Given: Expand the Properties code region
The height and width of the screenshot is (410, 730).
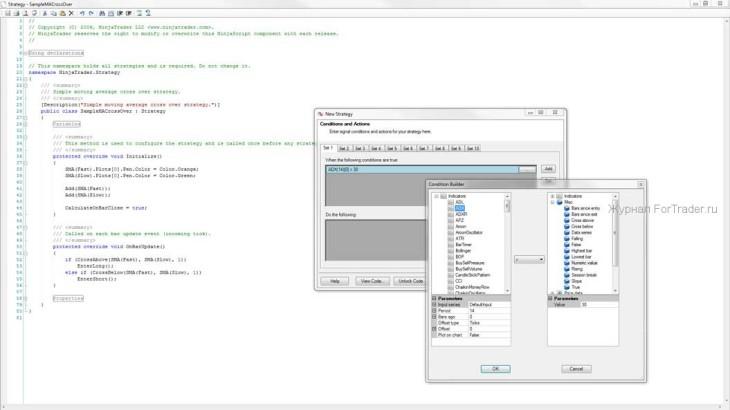Looking at the screenshot, I should pyautogui.click(x=26, y=298).
